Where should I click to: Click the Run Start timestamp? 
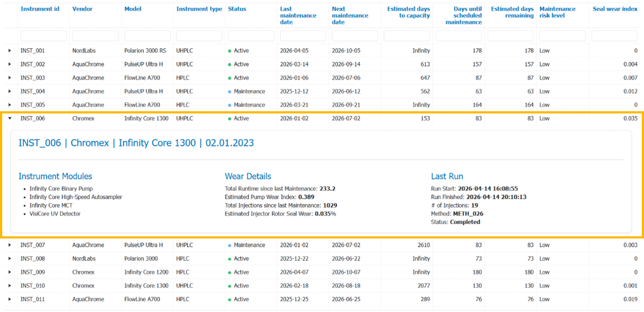click(488, 189)
